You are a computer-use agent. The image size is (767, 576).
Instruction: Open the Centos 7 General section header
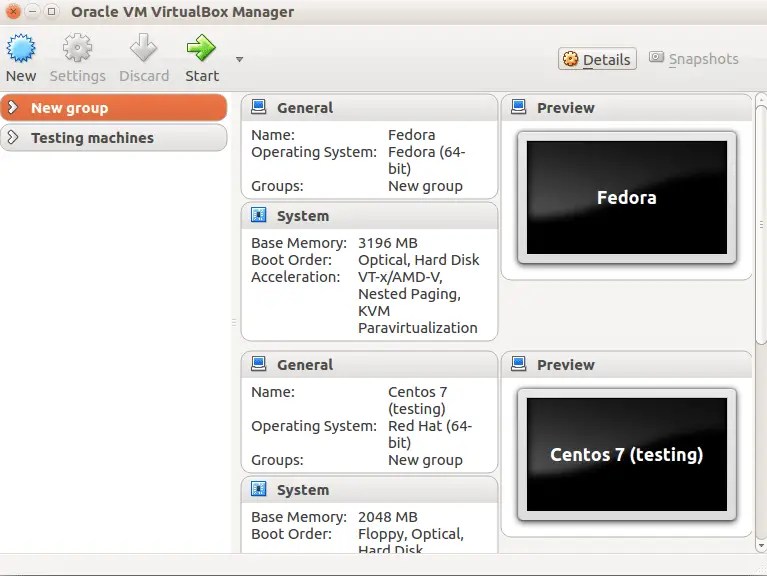point(369,365)
